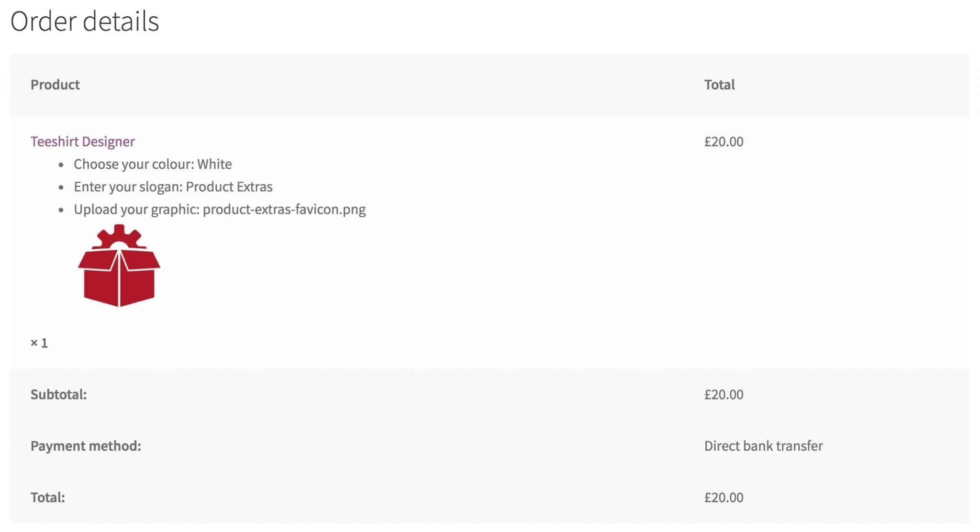980x532 pixels.
Task: Select the £20.00 subtotal value
Action: (x=724, y=395)
